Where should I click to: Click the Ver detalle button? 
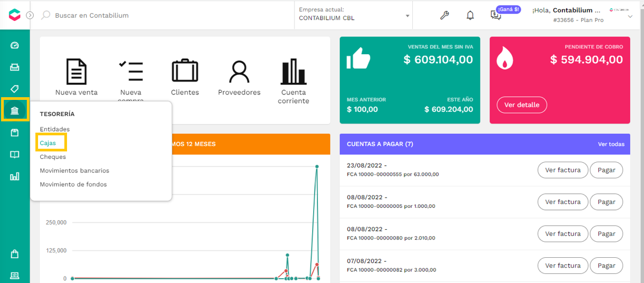(x=522, y=105)
